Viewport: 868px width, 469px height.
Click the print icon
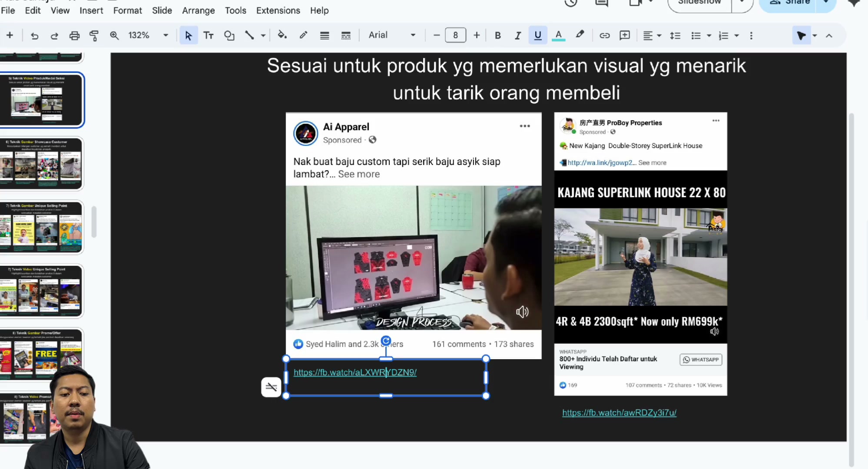click(x=74, y=36)
